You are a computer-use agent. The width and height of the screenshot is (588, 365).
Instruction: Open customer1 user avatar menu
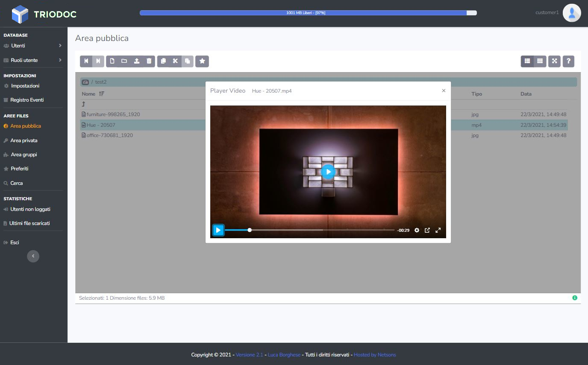pos(571,13)
